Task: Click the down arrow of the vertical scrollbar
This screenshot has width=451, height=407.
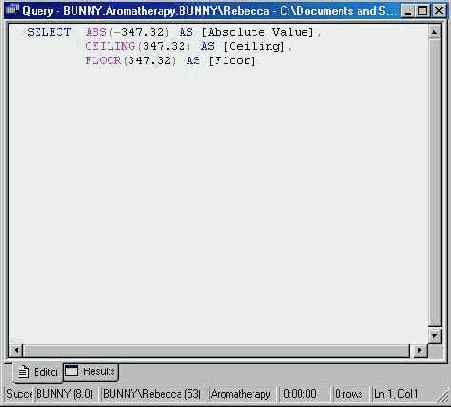Action: click(x=434, y=335)
